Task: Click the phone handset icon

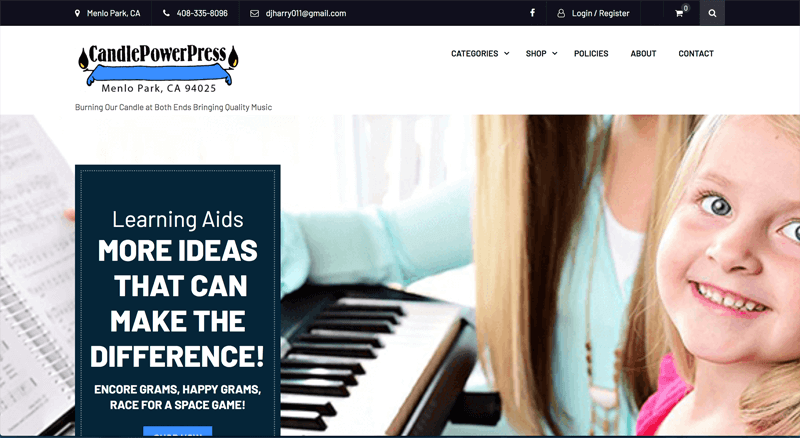Action: click(166, 13)
